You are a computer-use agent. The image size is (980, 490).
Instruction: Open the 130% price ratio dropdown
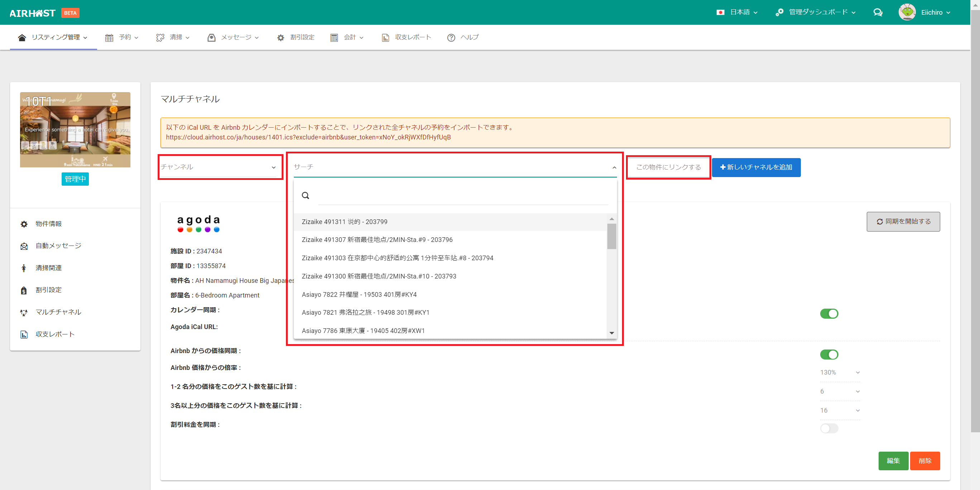click(x=839, y=372)
